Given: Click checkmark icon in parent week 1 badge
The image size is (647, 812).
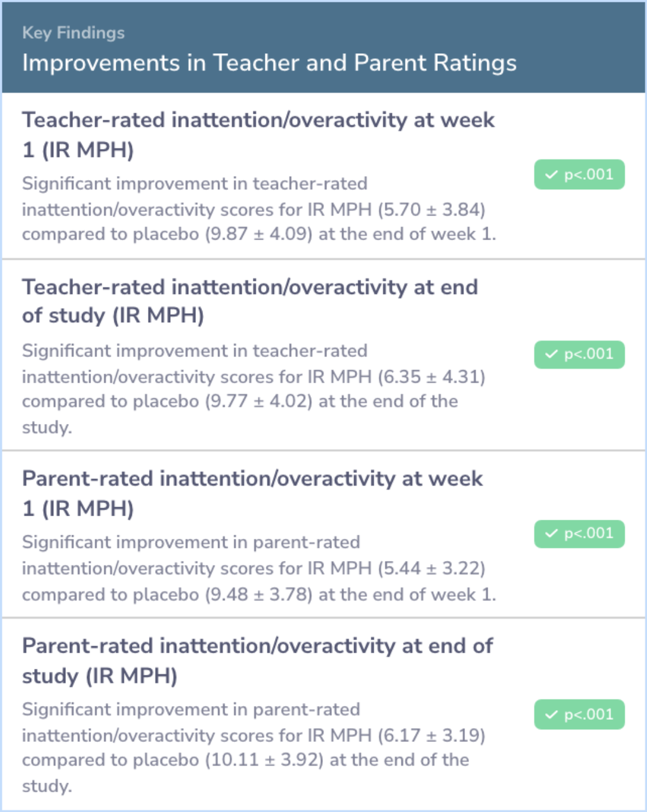Looking at the screenshot, I should pos(551,533).
